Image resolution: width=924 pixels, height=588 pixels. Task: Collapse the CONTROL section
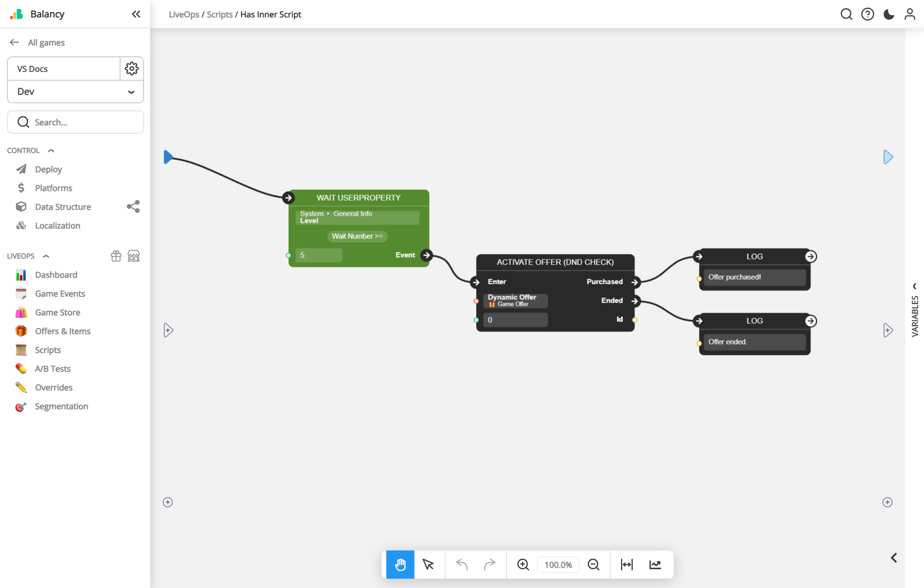click(x=51, y=151)
